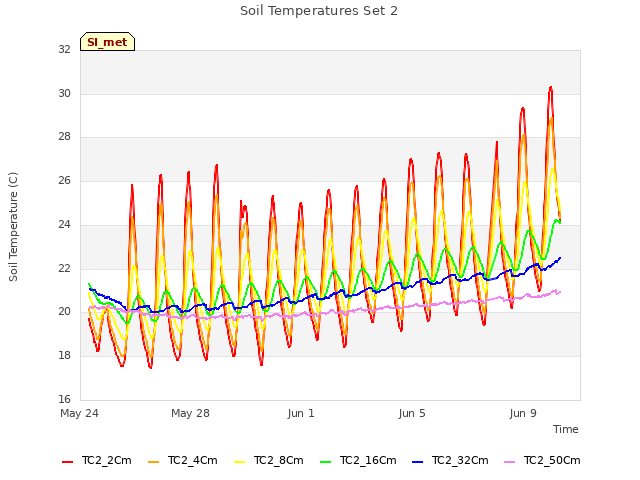Toggle TC2_50Cm series in legend
Image resolution: width=640 pixels, height=480 pixels.
pyautogui.click(x=542, y=460)
